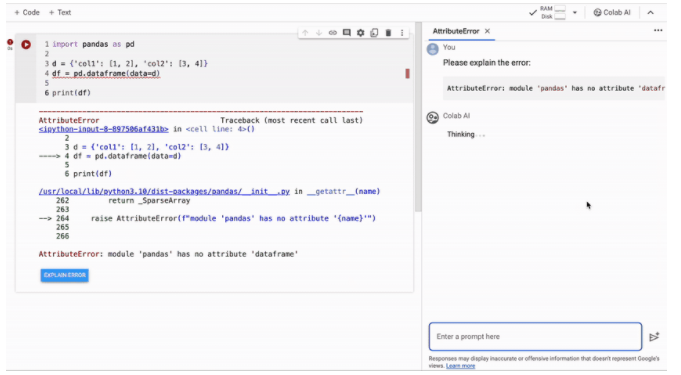Move cell down using arrow icon

(x=319, y=33)
